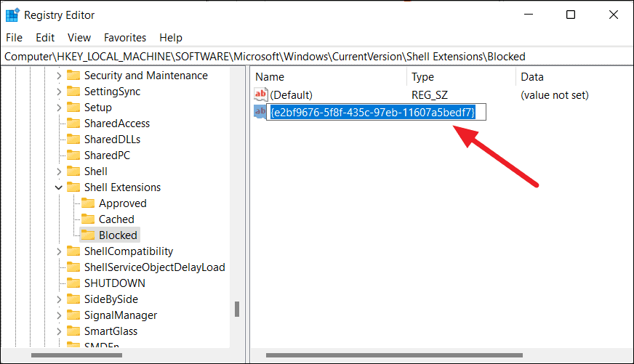Select the ShellServiceObjectDelayLoad folder icon

click(x=73, y=267)
